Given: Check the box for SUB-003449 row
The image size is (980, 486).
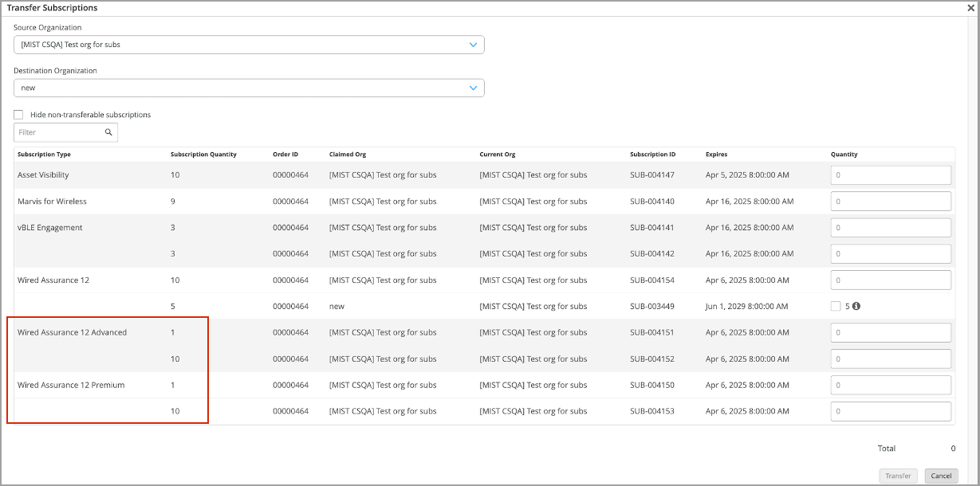Looking at the screenshot, I should (x=836, y=306).
